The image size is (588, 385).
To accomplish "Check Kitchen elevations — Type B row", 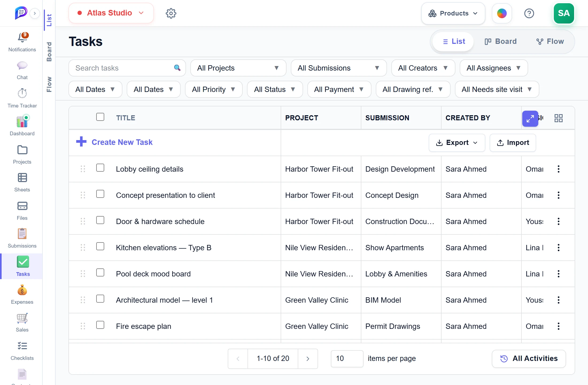I will (100, 247).
